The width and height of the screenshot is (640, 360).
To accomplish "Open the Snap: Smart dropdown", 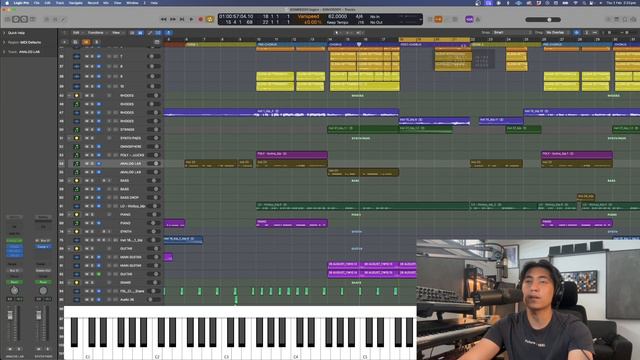I will [x=511, y=33].
